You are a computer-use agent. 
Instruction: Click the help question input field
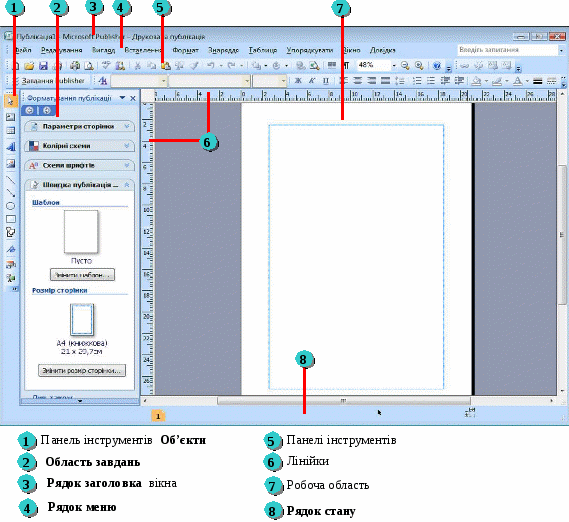click(x=507, y=50)
